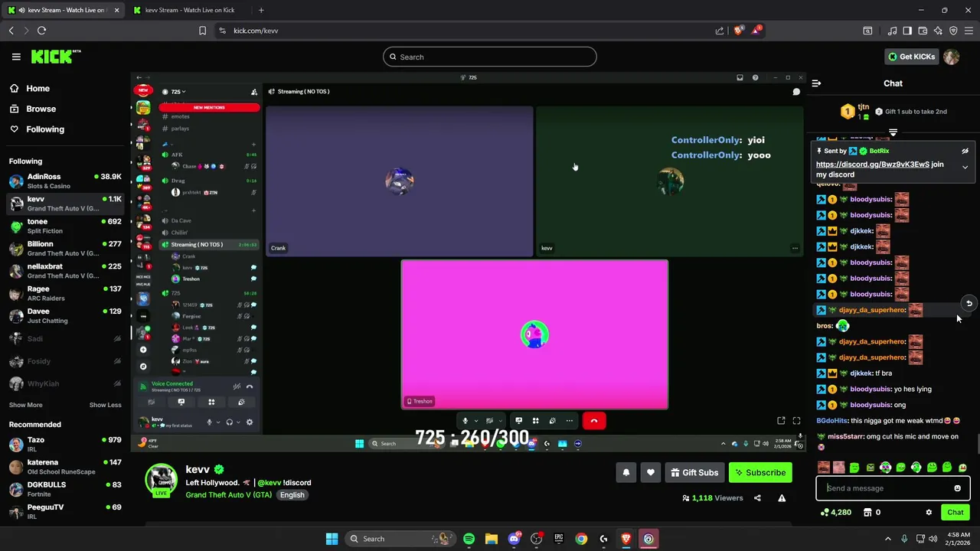This screenshot has height=551, width=980.
Task: Open the 725 server dropdown in Discord
Action: click(178, 92)
